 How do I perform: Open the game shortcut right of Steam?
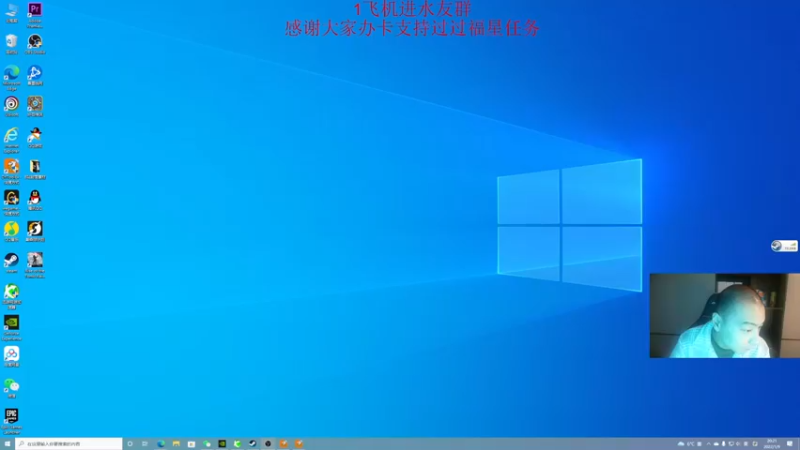(35, 265)
